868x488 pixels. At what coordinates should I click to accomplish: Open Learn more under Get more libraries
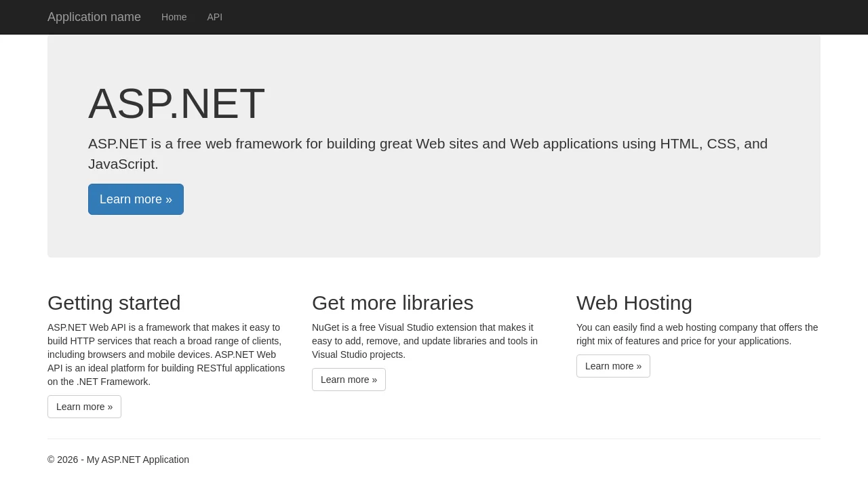[x=349, y=380]
